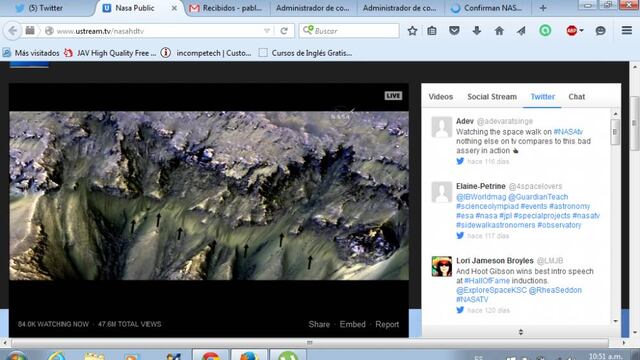The height and width of the screenshot is (360, 640).
Task: Switch to first Administrador de co... tab
Action: pos(313,8)
